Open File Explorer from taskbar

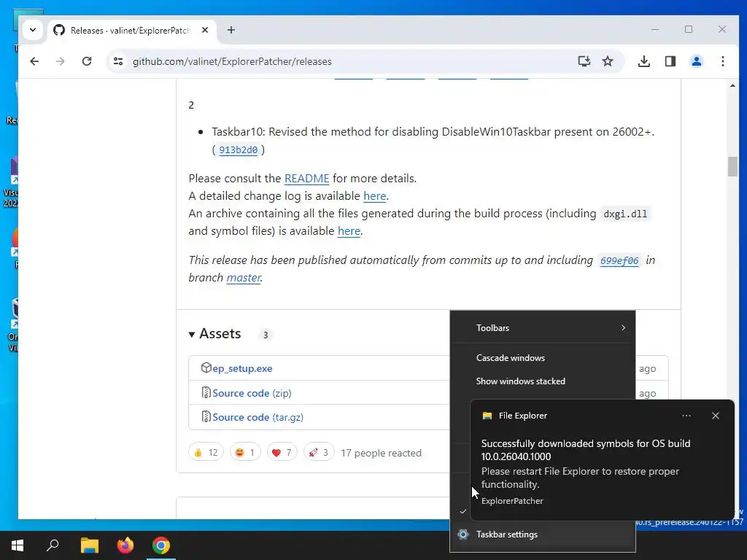pyautogui.click(x=89, y=545)
